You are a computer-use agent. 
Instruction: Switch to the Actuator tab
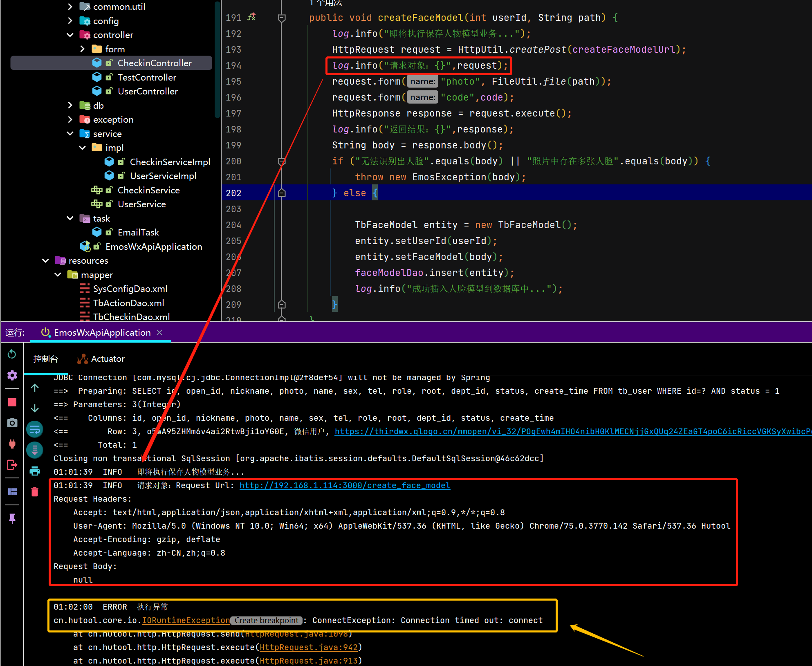pyautogui.click(x=101, y=359)
